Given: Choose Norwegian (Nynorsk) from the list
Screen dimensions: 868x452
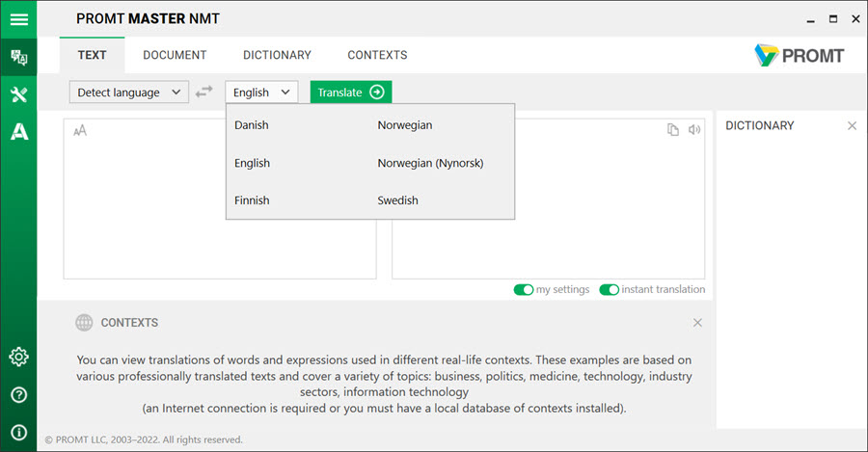Looking at the screenshot, I should coord(430,163).
